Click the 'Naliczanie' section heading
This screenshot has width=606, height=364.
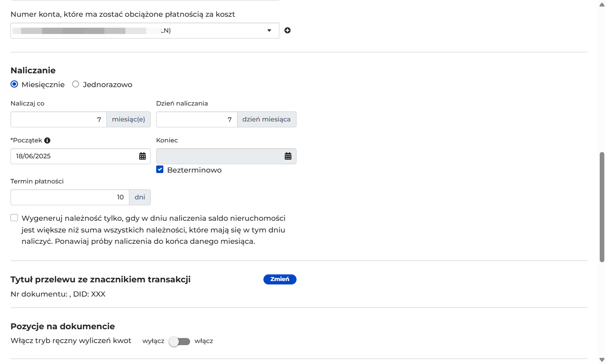[x=33, y=70]
